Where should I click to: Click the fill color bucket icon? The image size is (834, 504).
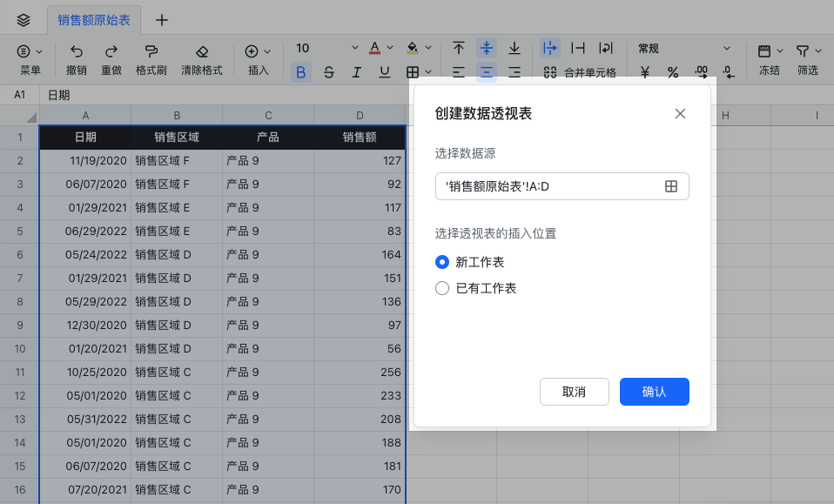click(413, 48)
